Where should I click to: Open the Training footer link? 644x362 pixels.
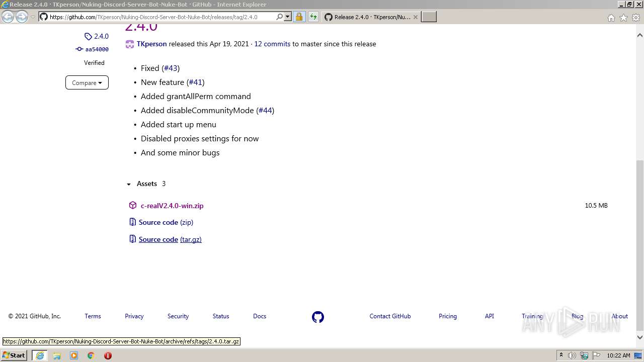tap(532, 316)
